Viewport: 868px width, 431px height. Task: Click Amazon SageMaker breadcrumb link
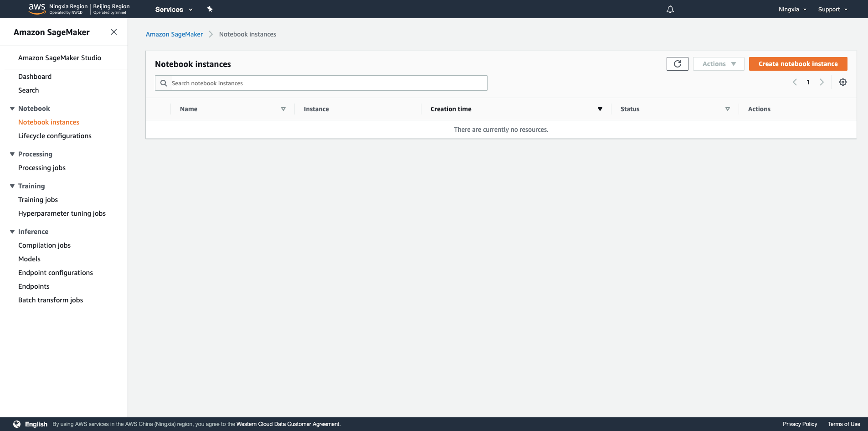[x=174, y=34]
